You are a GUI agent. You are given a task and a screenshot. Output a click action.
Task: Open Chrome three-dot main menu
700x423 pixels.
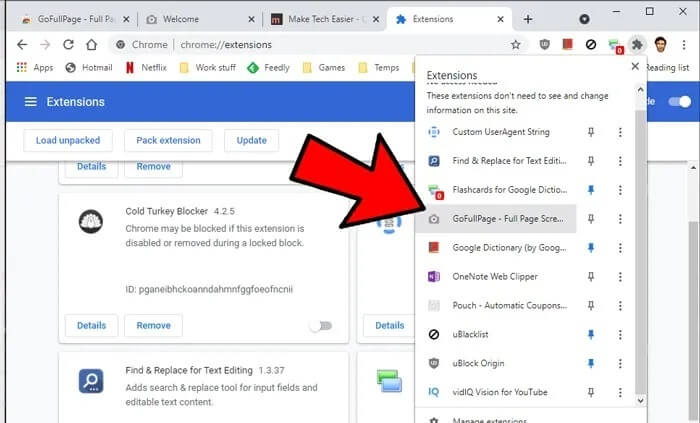click(684, 45)
